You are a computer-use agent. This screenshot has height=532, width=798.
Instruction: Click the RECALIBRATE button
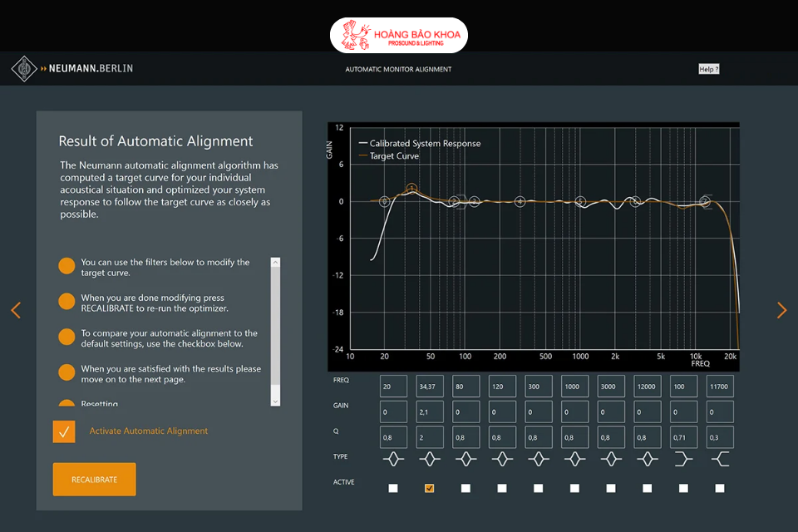94,480
